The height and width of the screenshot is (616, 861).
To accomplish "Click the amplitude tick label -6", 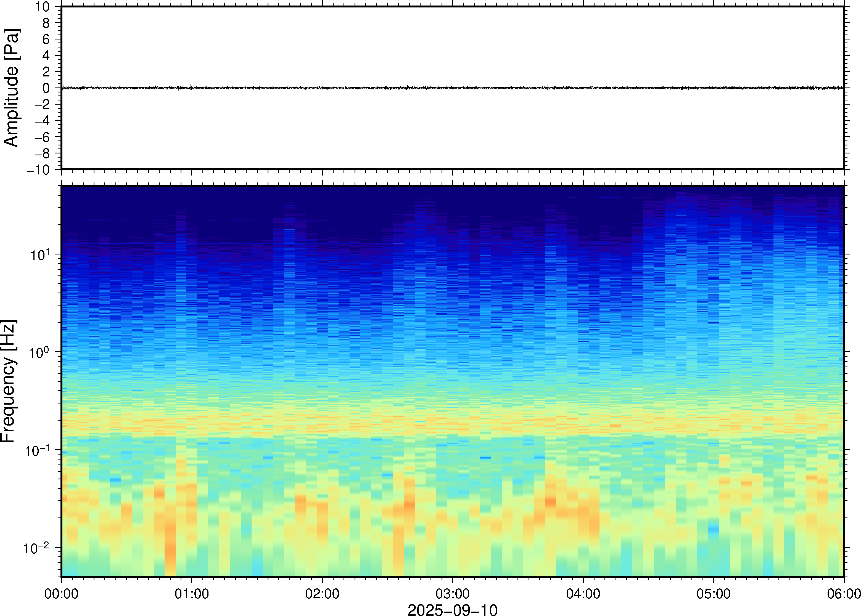I will click(42, 137).
